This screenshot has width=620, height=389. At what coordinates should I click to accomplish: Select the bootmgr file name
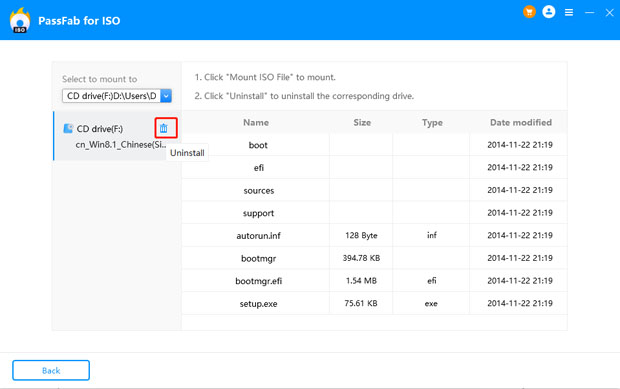click(259, 259)
